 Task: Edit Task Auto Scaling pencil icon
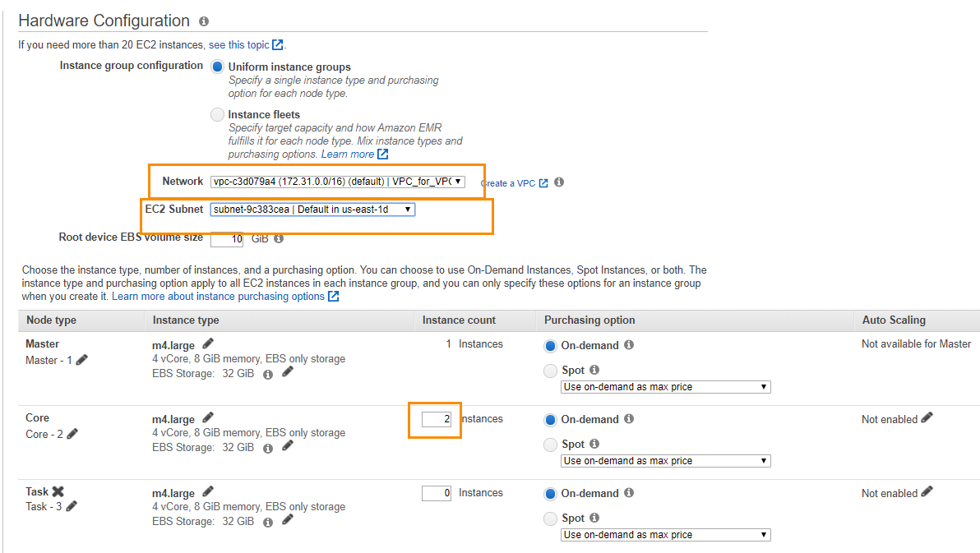927,491
